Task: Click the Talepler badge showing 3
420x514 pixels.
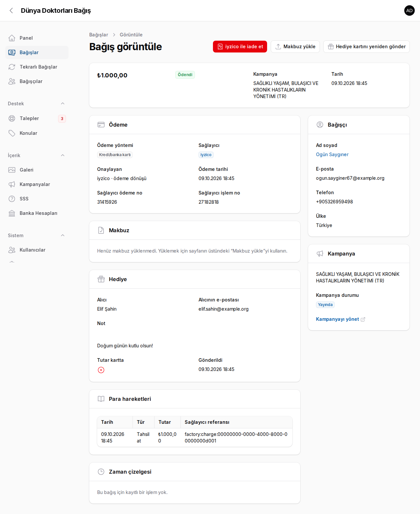Action: 62,118
